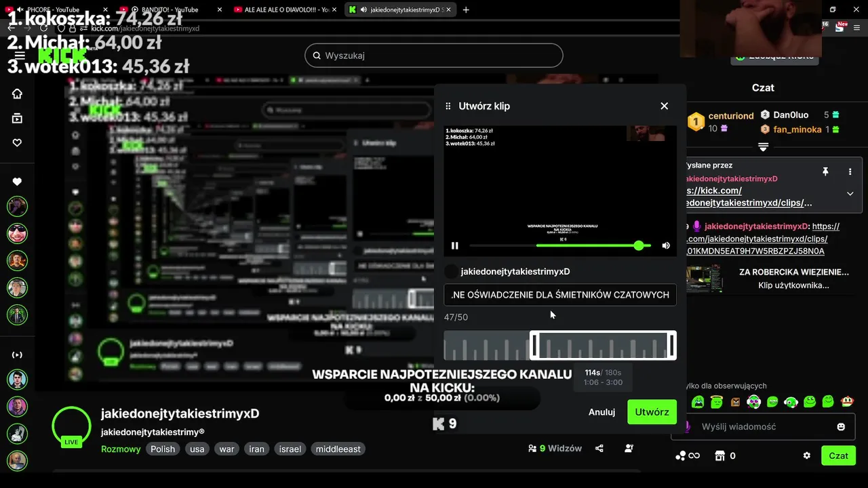Focus the Wyszukaj search field
Screen dimensions: 868x488
434,56
